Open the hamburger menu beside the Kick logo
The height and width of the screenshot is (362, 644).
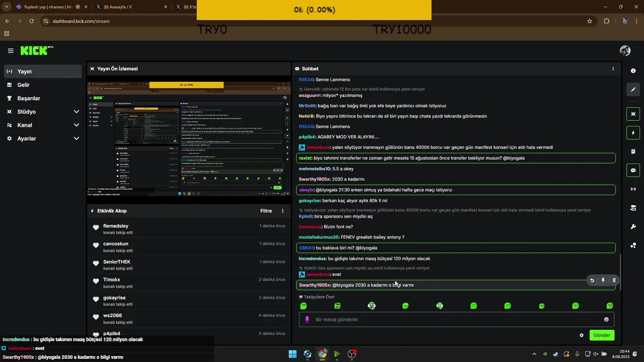click(11, 51)
